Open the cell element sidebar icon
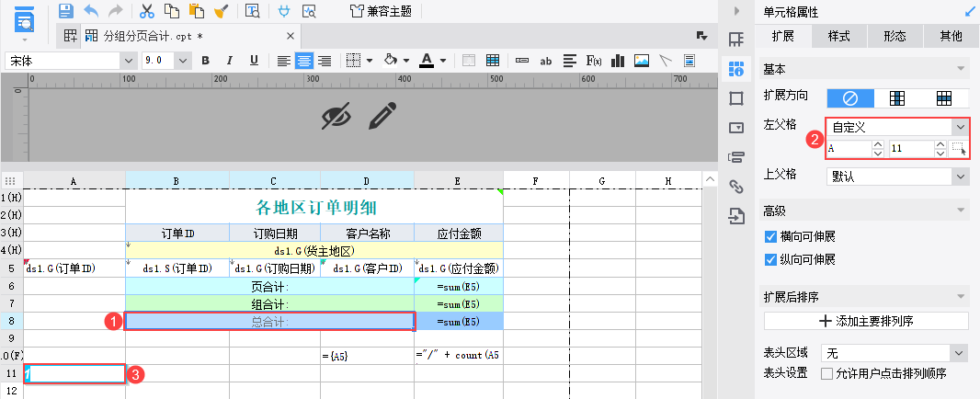The height and width of the screenshot is (399, 980). point(736,39)
